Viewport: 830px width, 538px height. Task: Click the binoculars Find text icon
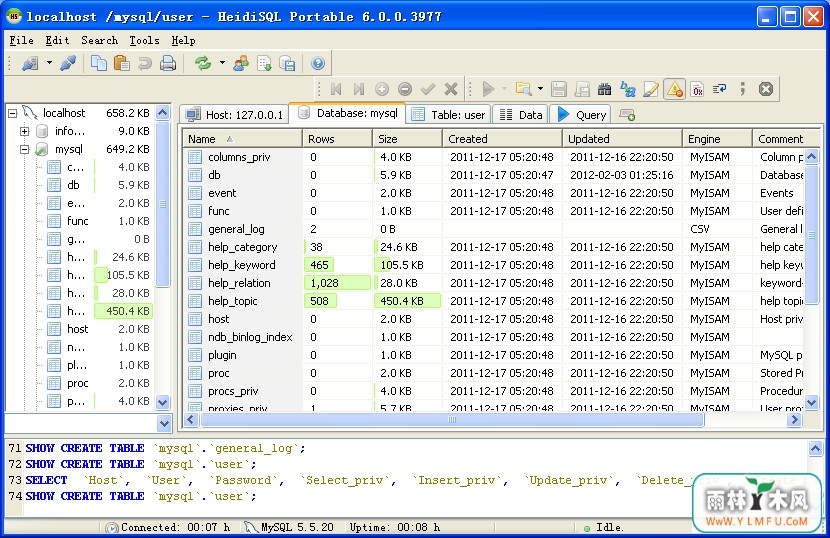pyautogui.click(x=605, y=89)
